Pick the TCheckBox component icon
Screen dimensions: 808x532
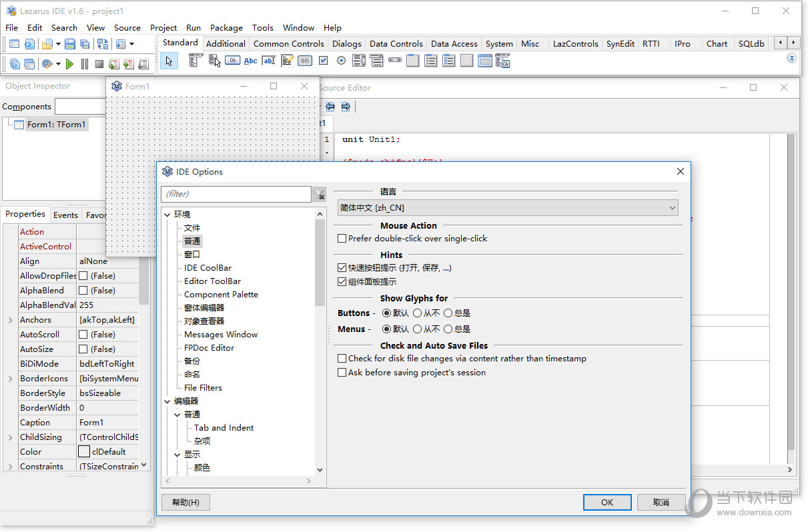[323, 61]
